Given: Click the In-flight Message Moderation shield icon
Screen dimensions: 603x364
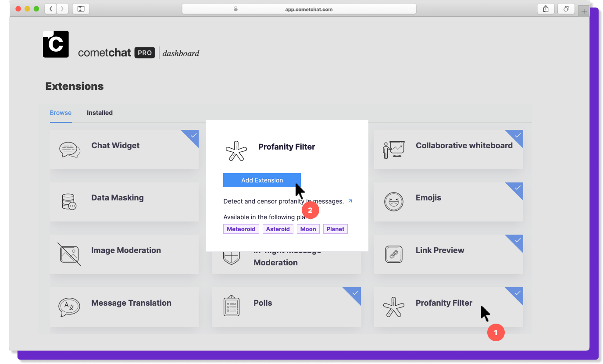Looking at the screenshot, I should click(x=231, y=258).
